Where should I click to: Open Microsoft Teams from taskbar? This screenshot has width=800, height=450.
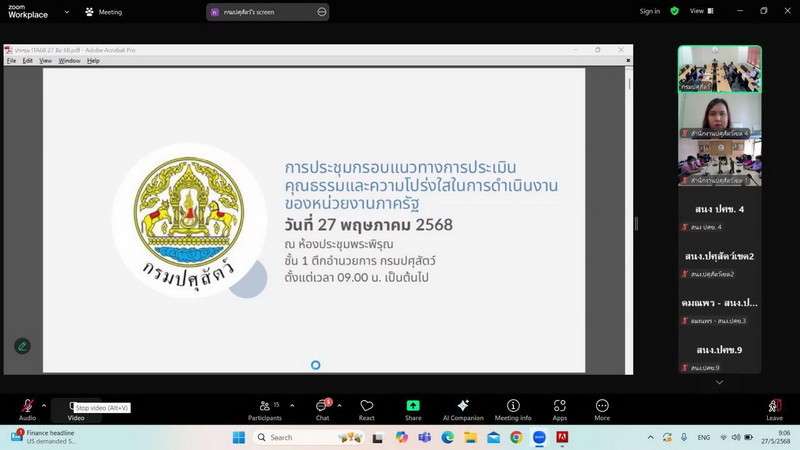(424, 437)
